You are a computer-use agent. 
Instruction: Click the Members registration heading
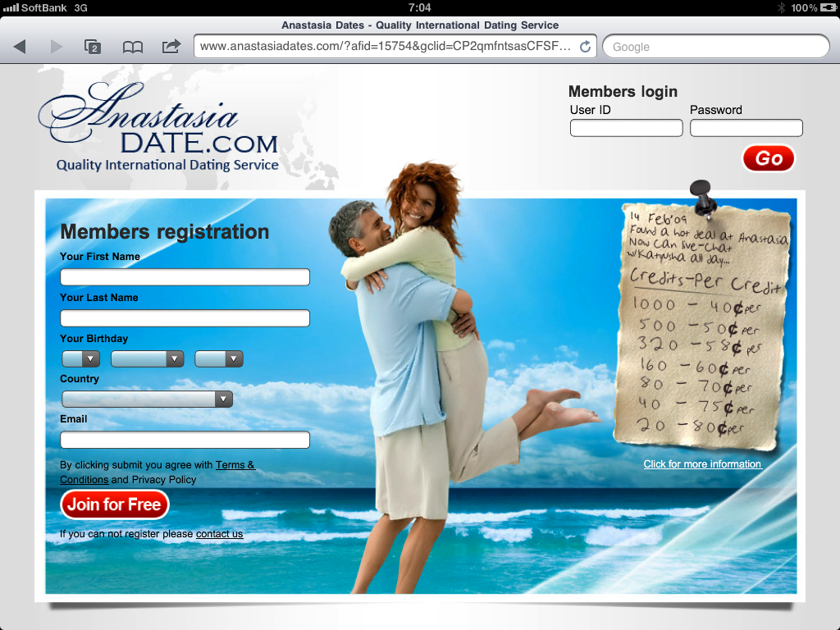click(164, 232)
